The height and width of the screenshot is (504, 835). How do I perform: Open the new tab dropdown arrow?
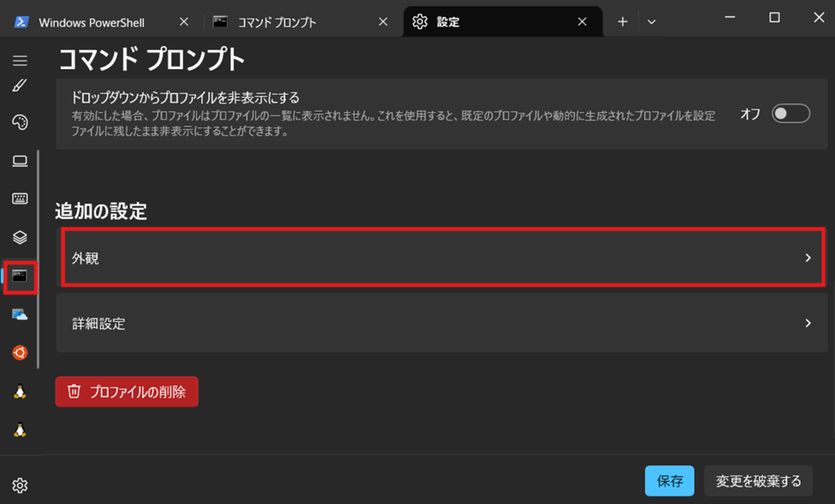tap(651, 22)
